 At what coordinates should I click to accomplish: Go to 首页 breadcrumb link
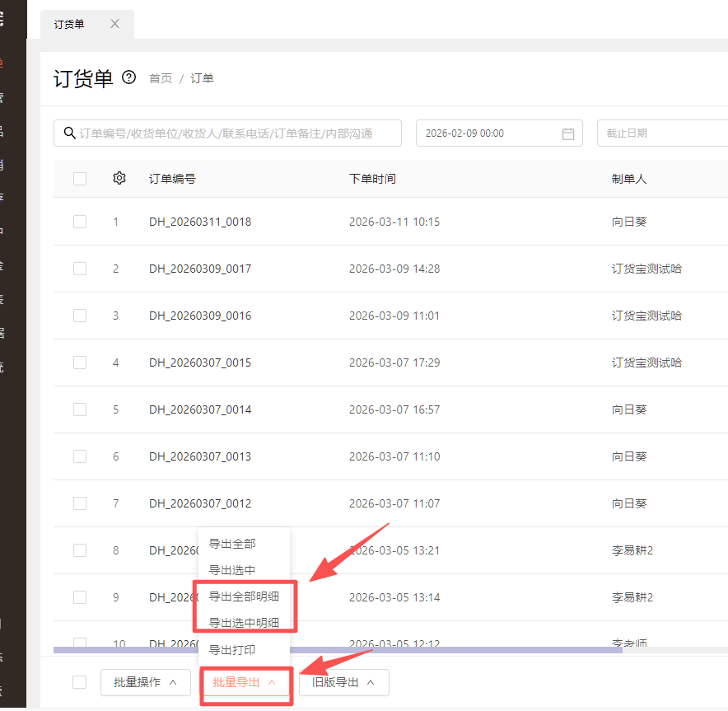coord(161,78)
